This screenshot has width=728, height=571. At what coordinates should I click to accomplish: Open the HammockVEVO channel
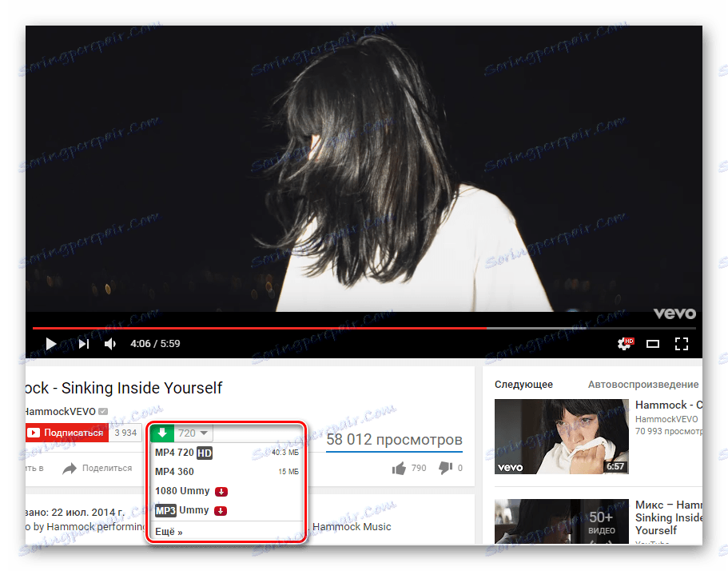tap(61, 412)
